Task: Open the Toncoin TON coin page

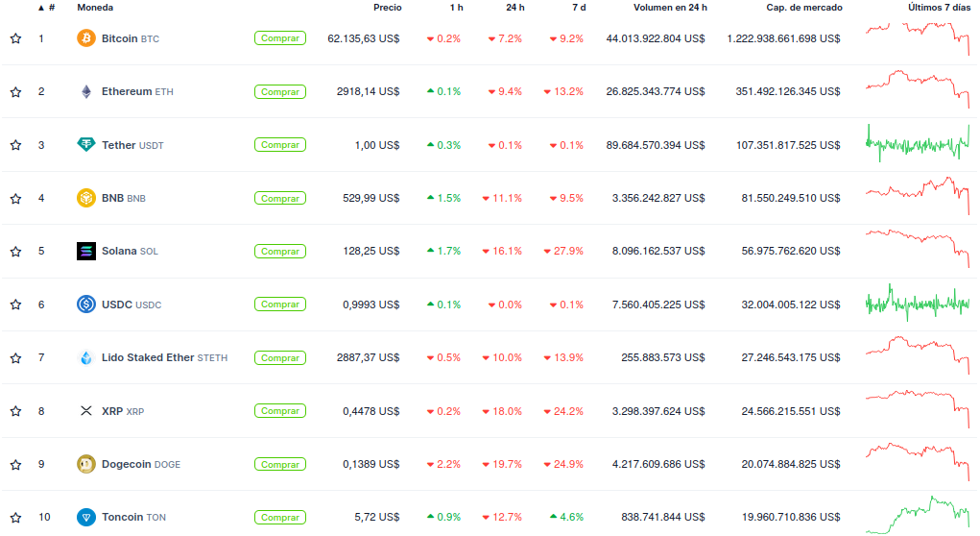Action: pyautogui.click(x=133, y=517)
